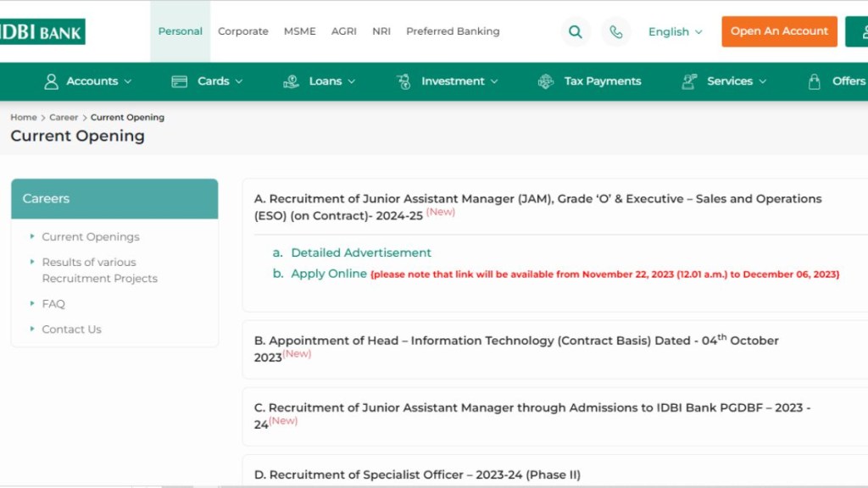Click the Services icon in navigation bar
Viewport: 868px width, 488px height.
click(x=689, y=81)
